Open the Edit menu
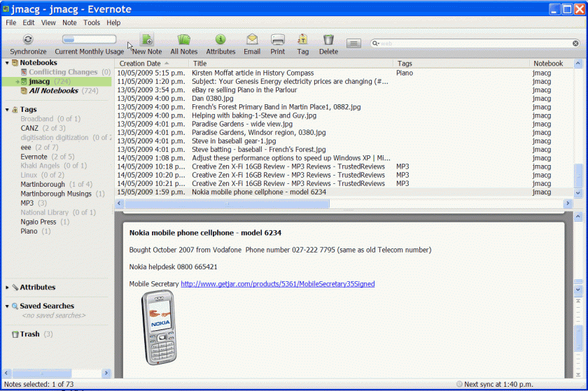Image resolution: width=588 pixels, height=391 pixels. (29, 22)
